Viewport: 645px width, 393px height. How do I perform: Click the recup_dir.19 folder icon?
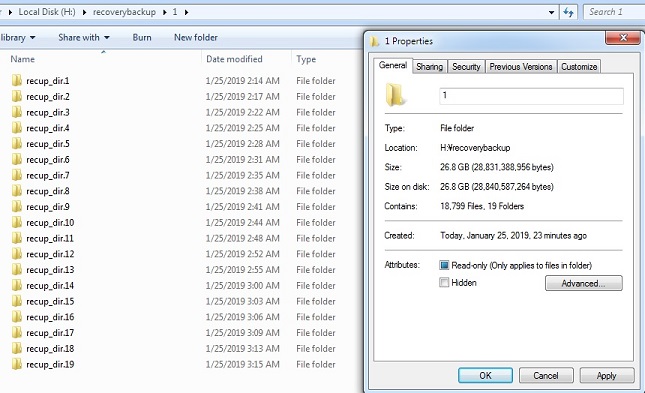point(17,364)
